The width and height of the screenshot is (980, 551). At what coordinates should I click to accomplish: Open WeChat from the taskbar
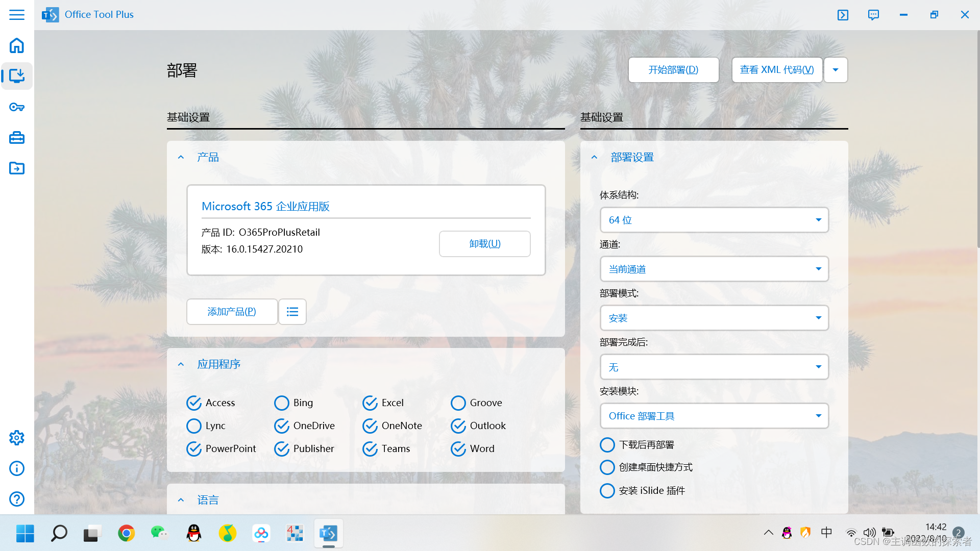(160, 534)
